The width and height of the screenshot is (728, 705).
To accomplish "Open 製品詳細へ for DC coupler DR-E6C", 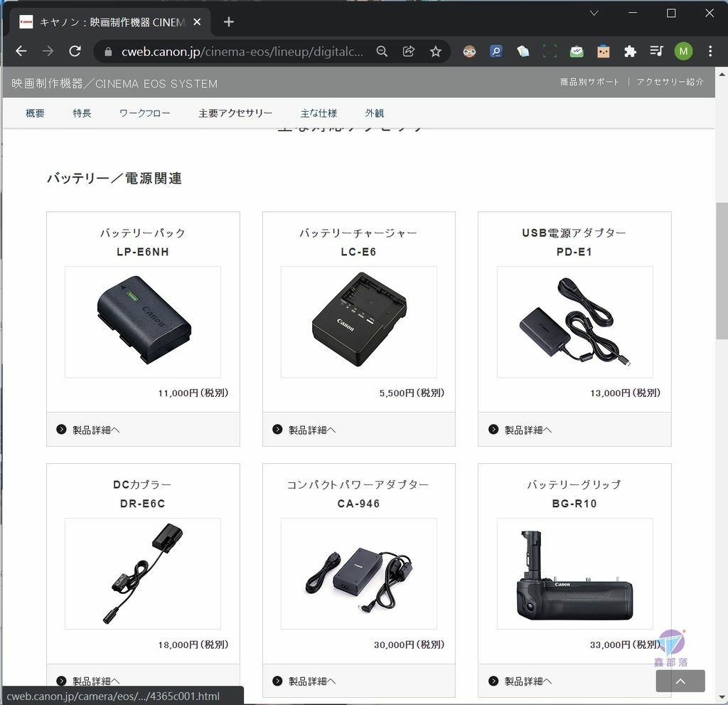I will click(96, 682).
